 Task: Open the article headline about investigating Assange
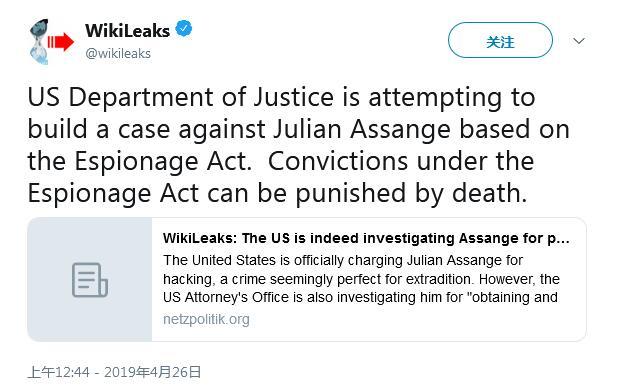pyautogui.click(x=366, y=238)
